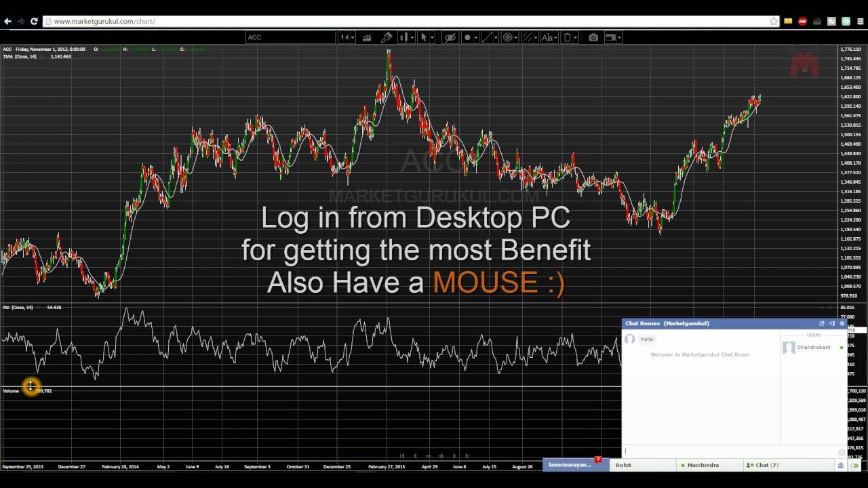868x488 pixels.
Task: Open the emoji smiley picker in chat
Action: [842, 452]
